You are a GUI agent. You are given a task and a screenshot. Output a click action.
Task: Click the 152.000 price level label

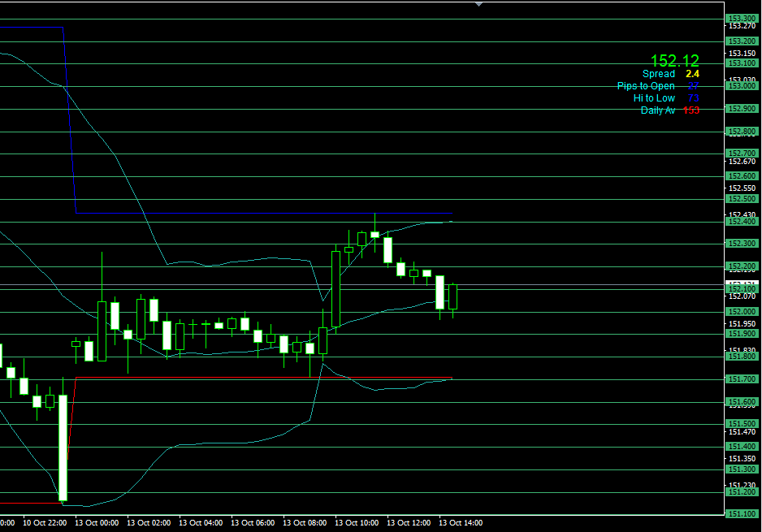(742, 312)
